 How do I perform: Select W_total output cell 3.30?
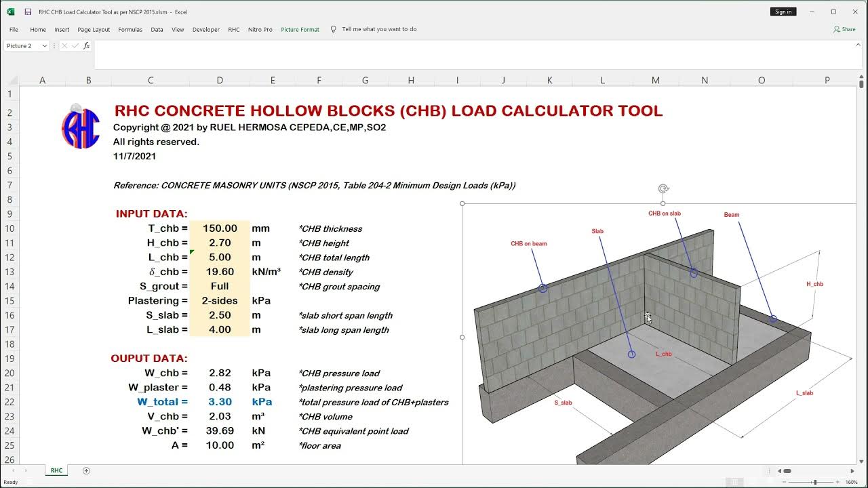tap(220, 402)
